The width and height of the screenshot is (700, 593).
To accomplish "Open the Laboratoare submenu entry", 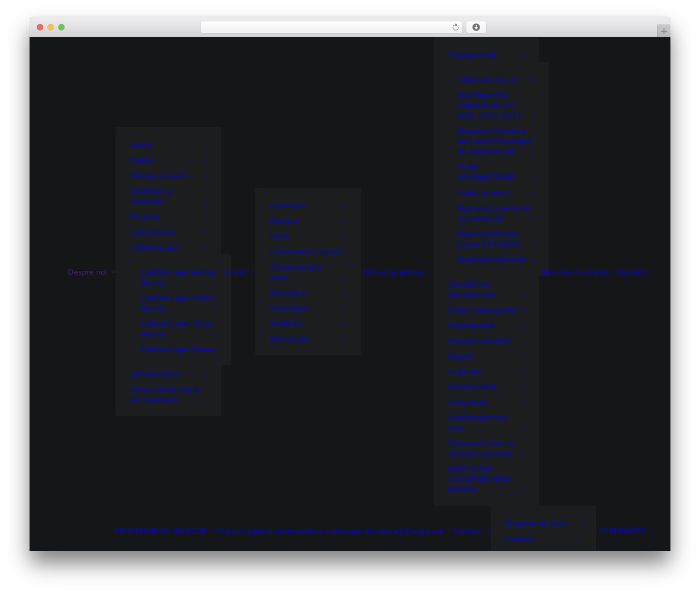I will 153,232.
